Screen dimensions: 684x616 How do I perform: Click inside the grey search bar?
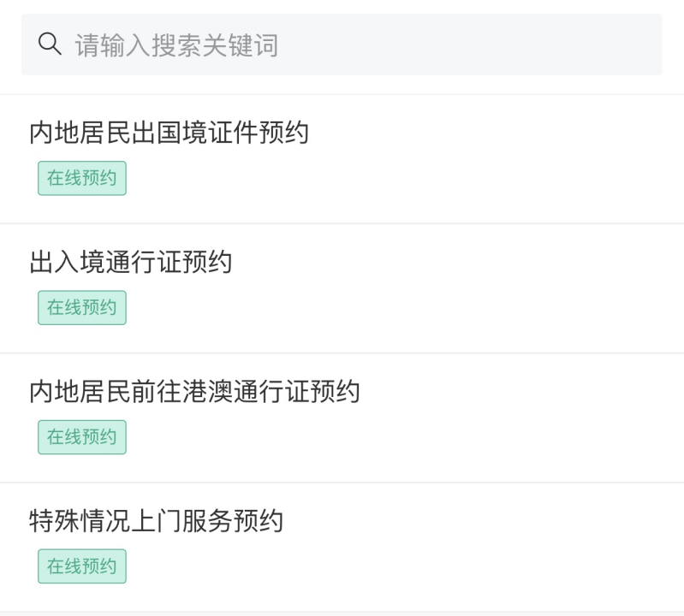[x=342, y=44]
